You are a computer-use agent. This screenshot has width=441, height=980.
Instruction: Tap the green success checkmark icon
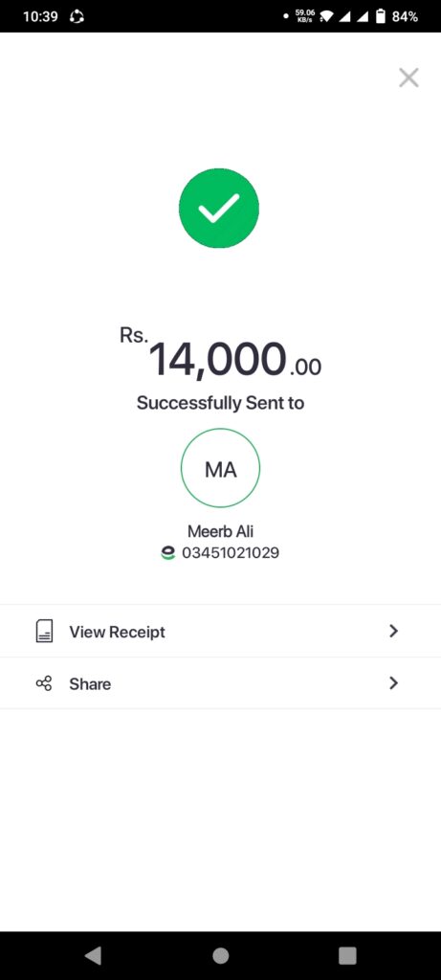coord(219,208)
